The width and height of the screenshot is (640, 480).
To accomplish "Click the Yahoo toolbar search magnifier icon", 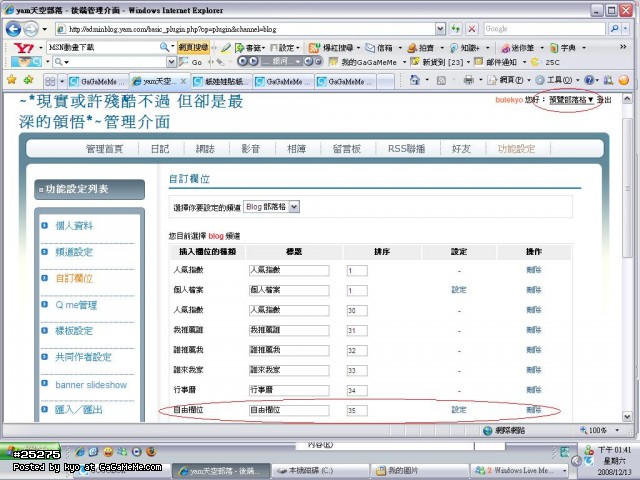I will (x=164, y=47).
